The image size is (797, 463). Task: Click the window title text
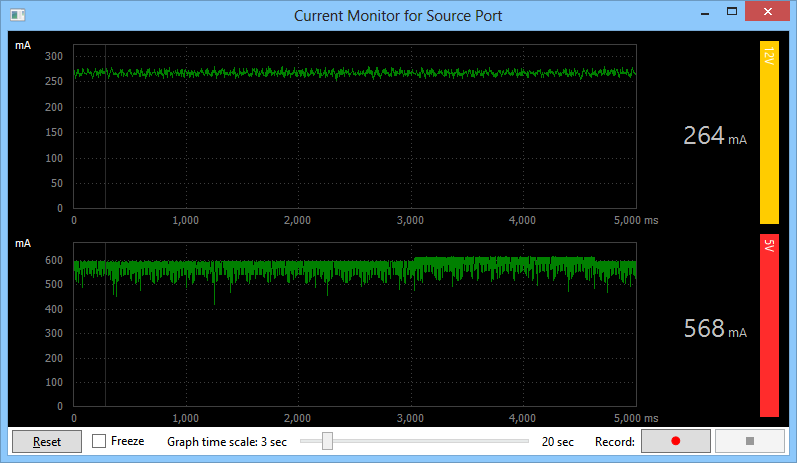click(398, 15)
